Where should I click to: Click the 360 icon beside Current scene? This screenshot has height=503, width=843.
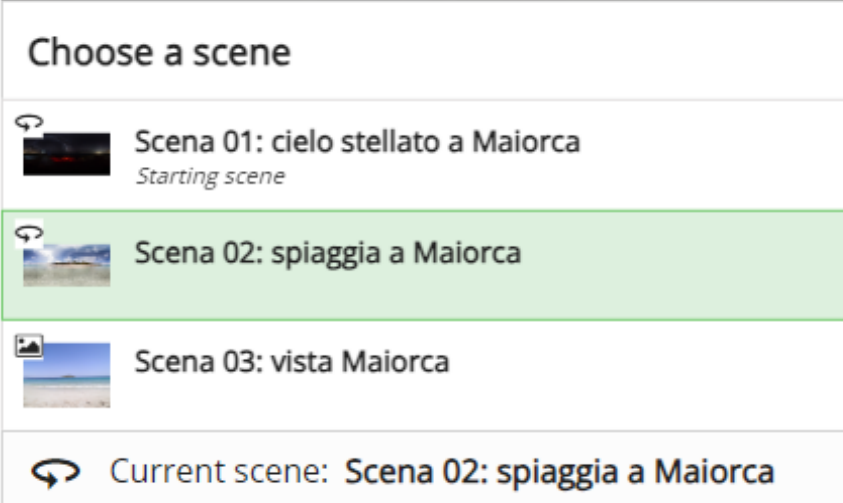click(56, 473)
